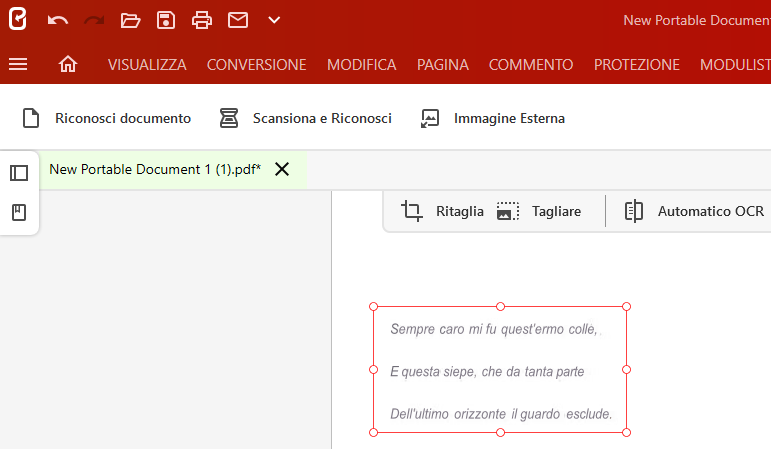
Task: Open the hamburger menu
Action: (18, 64)
